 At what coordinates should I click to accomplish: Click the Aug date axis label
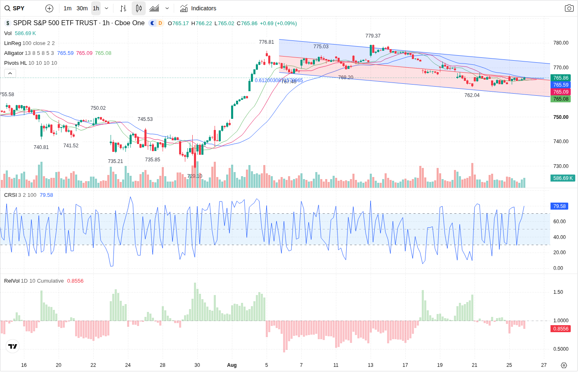pos(232,365)
